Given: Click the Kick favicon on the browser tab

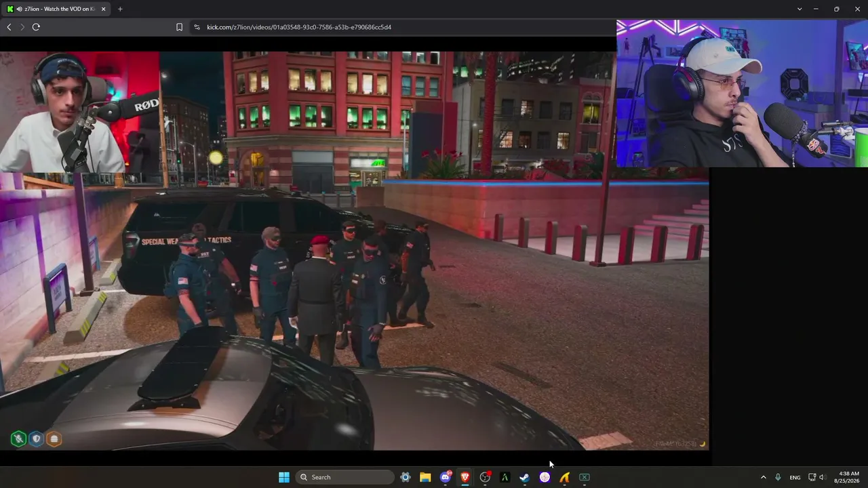Looking at the screenshot, I should pyautogui.click(x=10, y=9).
